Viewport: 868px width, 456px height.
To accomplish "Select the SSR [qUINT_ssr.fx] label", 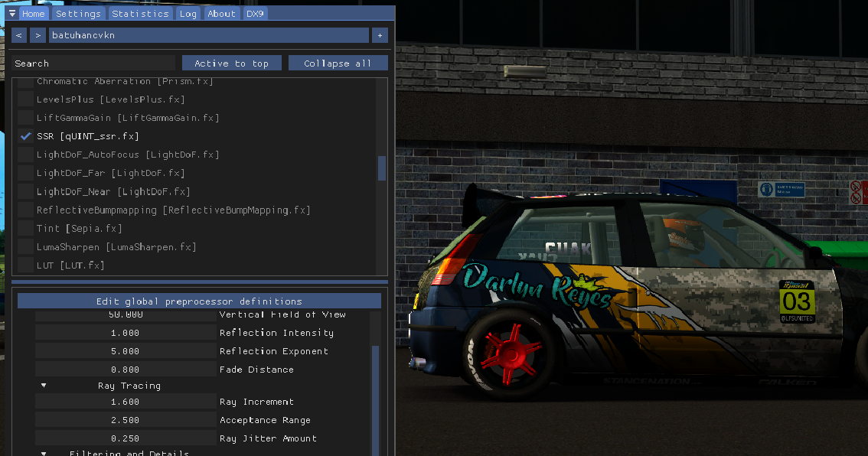I will (x=87, y=136).
